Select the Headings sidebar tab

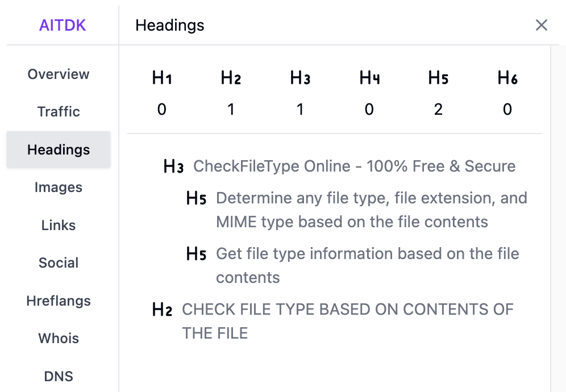click(x=59, y=150)
